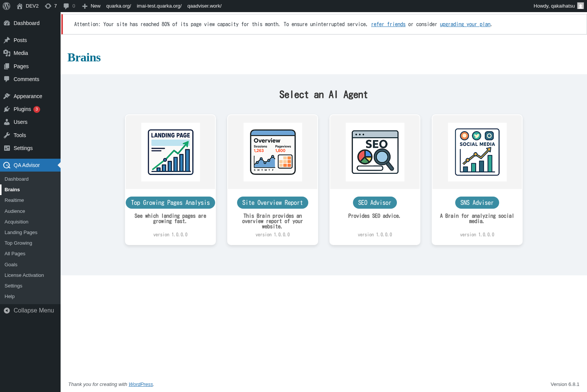Open the Landing Page brain thumbnail
587x392 pixels.
tap(170, 152)
